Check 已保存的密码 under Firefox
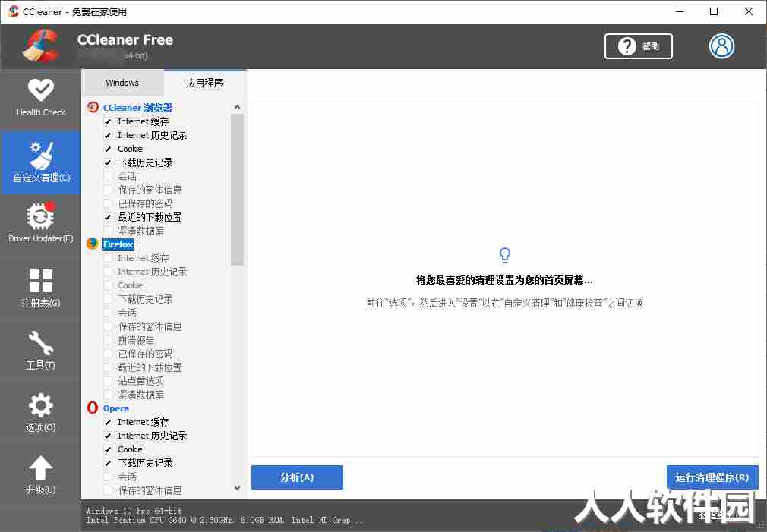Screen dimensions: 767x532 pyautogui.click(x=108, y=354)
